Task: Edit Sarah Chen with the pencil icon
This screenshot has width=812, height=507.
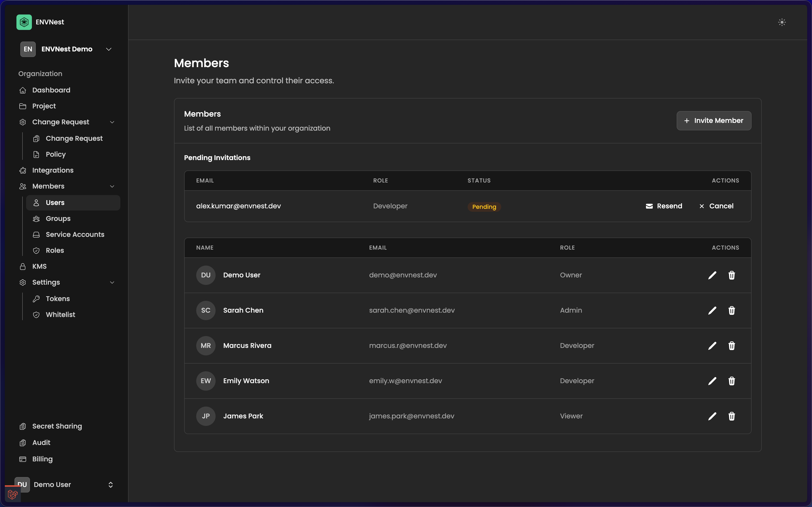Action: [712, 310]
